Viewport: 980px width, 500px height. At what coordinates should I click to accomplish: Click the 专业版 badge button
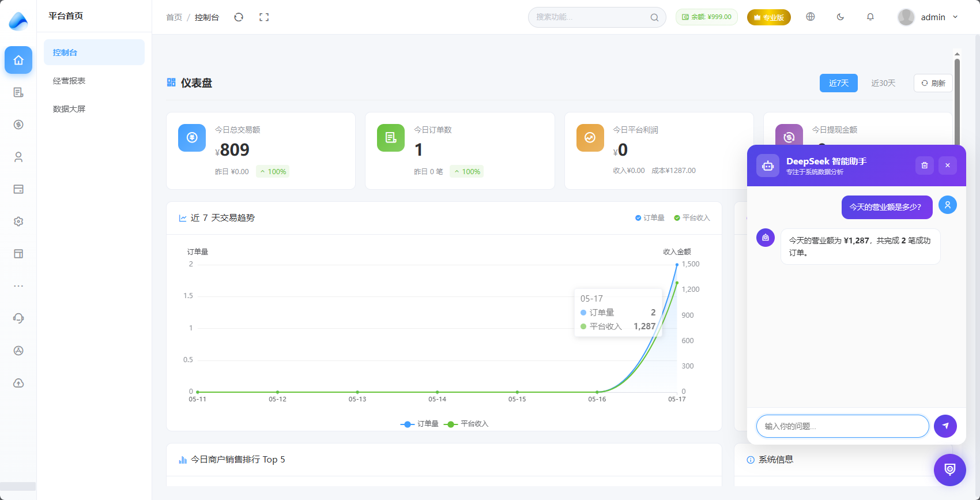[x=769, y=17]
